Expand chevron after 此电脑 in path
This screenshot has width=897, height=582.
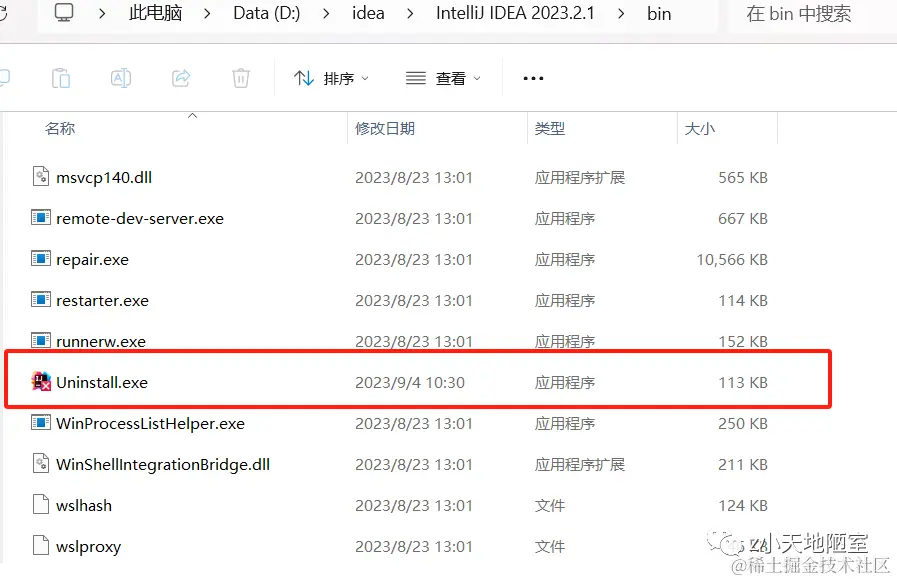point(207,13)
